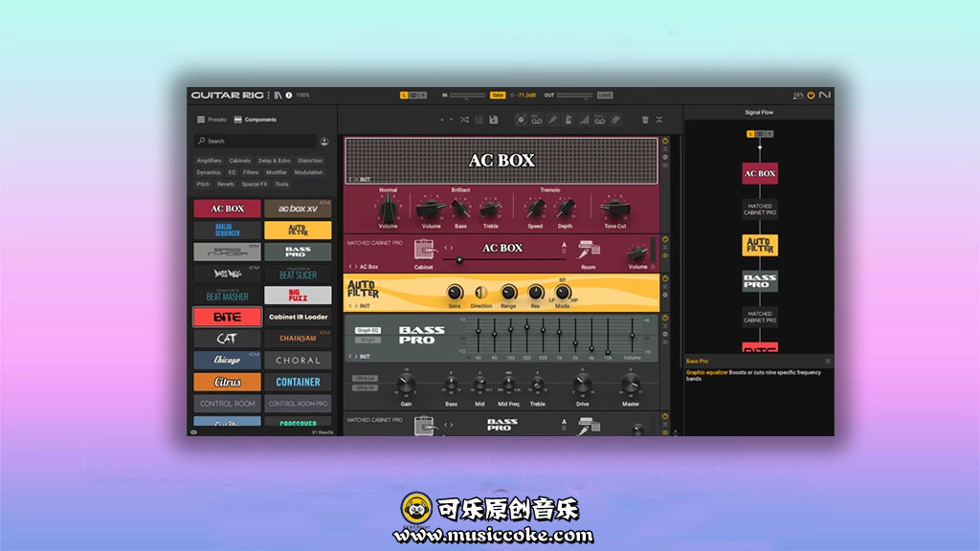Collapse the Bass Pro amp module
Viewport: 980px width, 551px height.
[665, 326]
